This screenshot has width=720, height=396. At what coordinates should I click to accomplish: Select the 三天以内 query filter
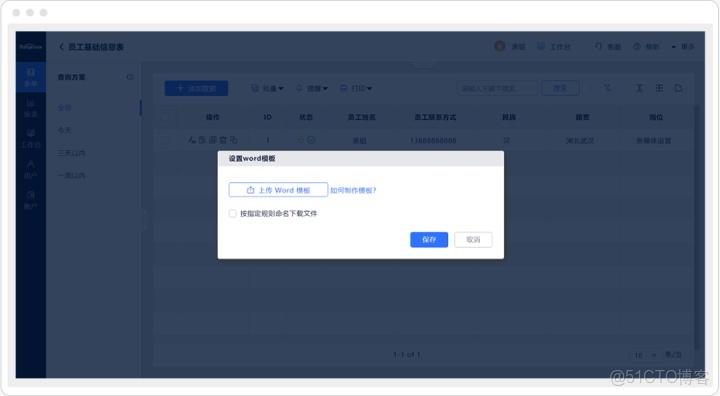71,153
